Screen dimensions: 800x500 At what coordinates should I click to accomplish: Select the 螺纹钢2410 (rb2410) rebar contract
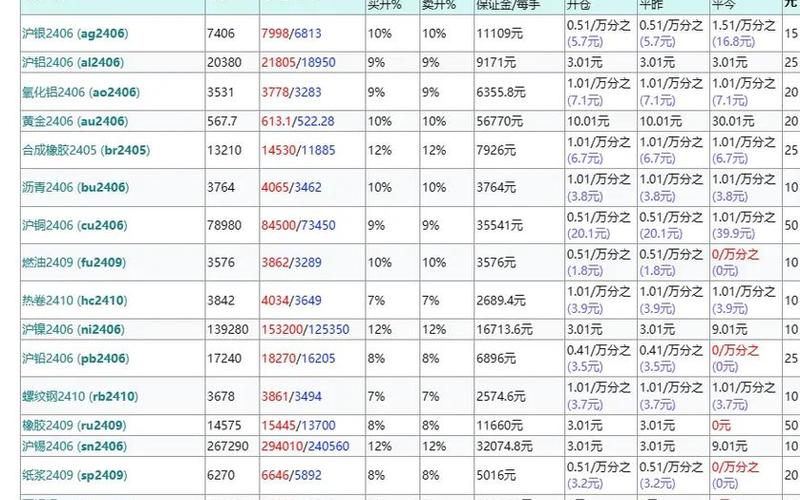pos(81,397)
